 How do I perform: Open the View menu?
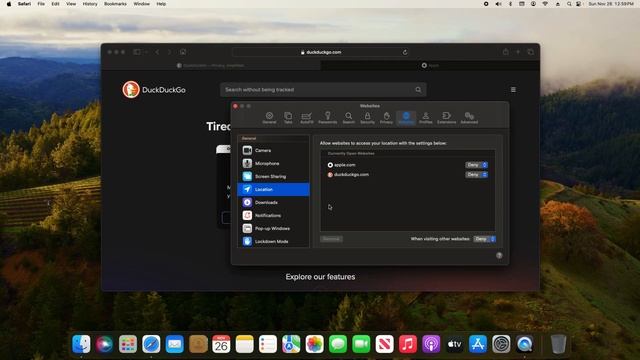pos(71,4)
